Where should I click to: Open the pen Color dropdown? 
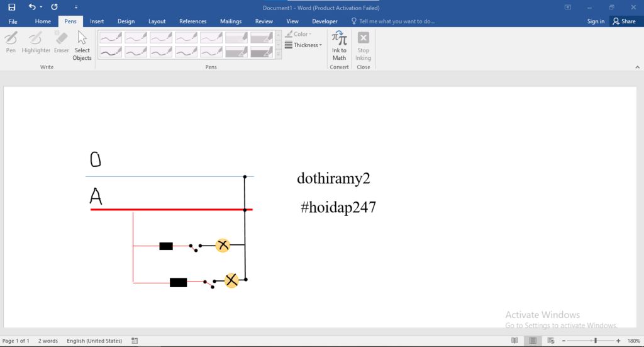tap(299, 34)
